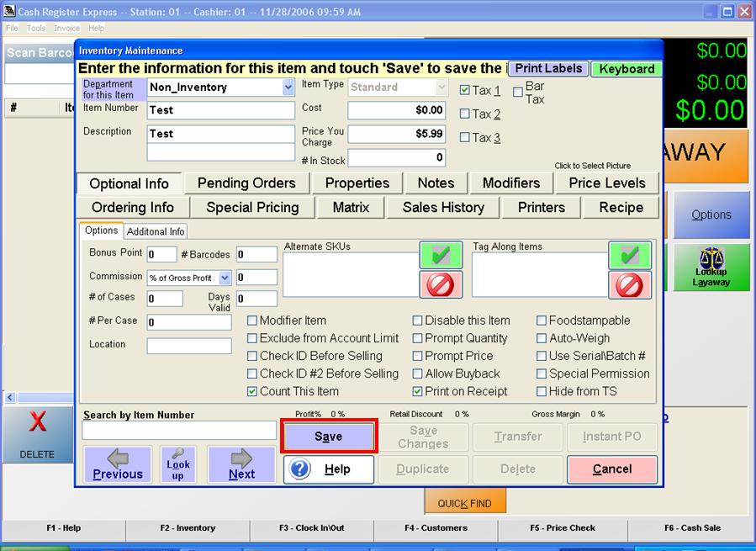
Task: Open the on-screen Keyboard button
Action: tap(626, 68)
